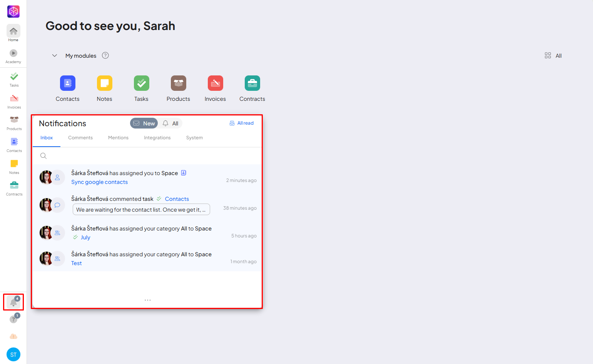Screen dimensions: 593x364
Task: Open the Contacts module icon
Action: pos(68,83)
